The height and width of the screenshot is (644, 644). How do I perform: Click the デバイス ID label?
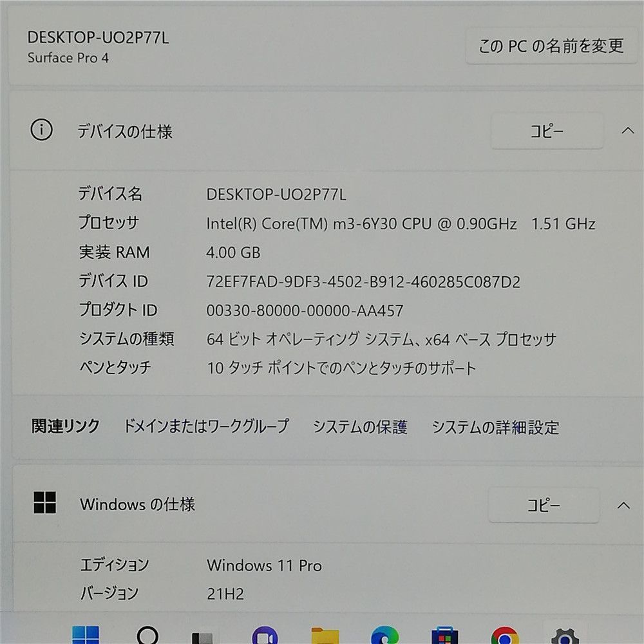tap(113, 281)
